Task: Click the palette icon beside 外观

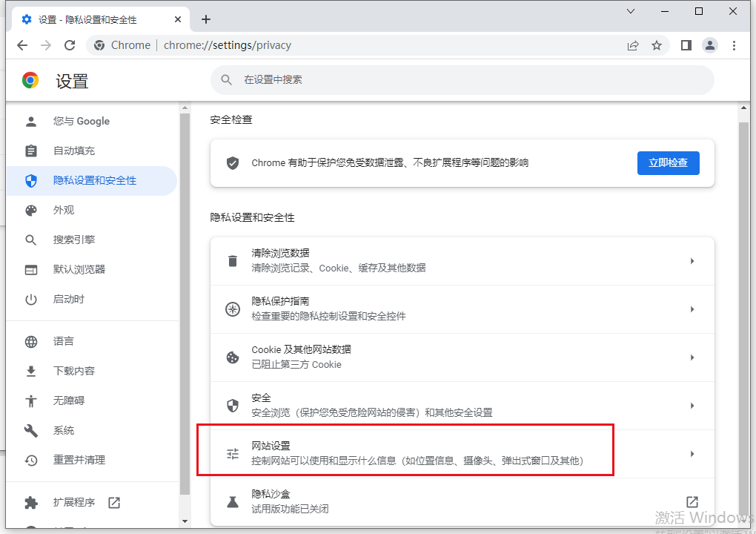Action: coord(31,211)
